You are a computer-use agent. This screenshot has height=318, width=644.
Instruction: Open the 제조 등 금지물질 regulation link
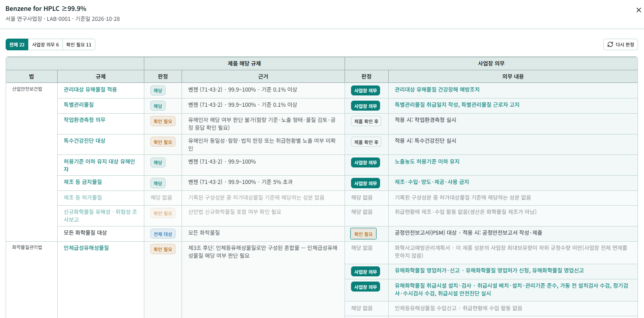[83, 182]
